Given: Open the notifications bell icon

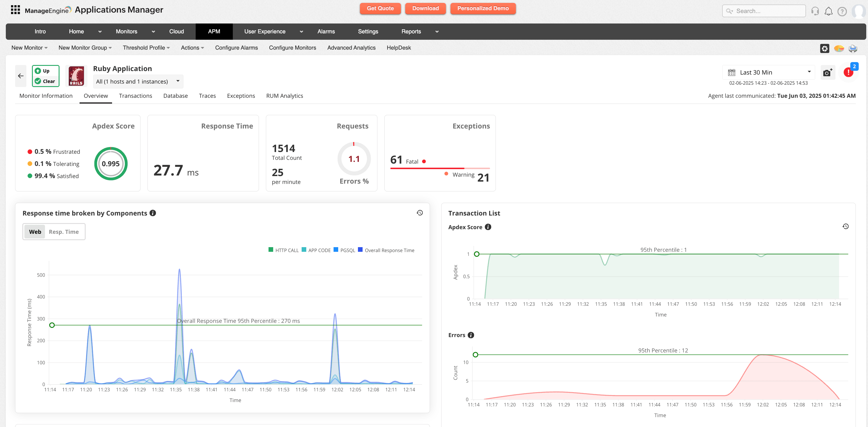Looking at the screenshot, I should click(x=828, y=11).
